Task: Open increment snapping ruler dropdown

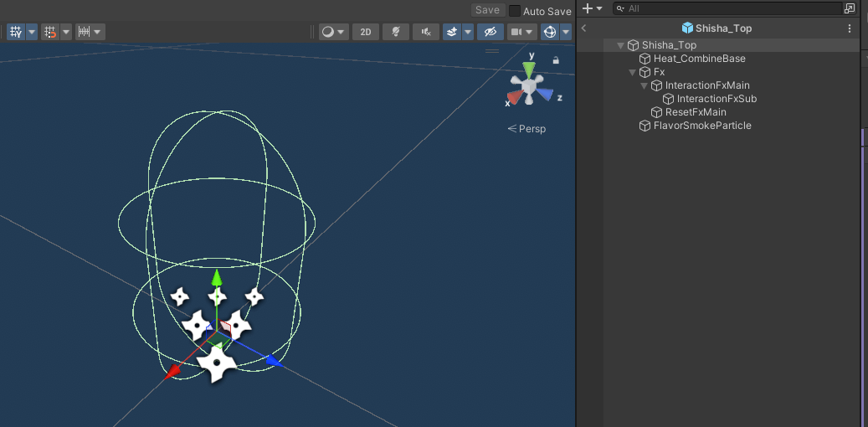Action: 90,32
